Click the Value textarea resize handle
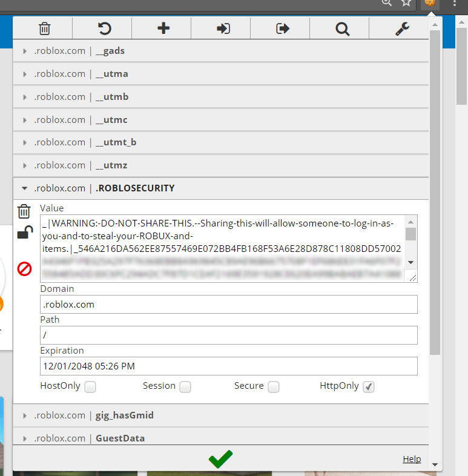The height and width of the screenshot is (476, 468). click(413, 277)
